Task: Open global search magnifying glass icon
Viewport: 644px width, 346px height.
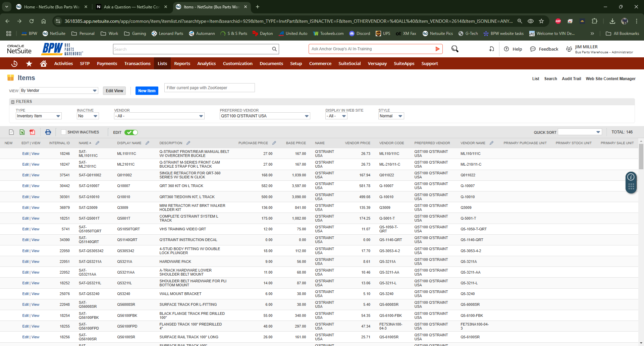Action: click(454, 49)
